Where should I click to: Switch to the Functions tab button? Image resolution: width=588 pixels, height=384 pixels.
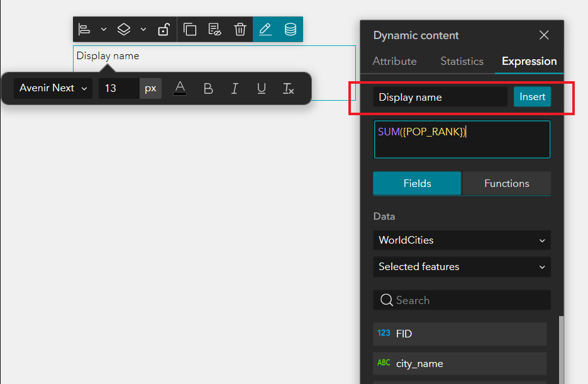[507, 183]
